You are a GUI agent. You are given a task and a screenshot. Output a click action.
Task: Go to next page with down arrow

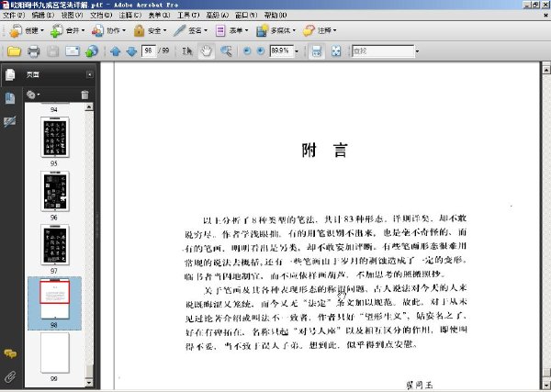pos(131,51)
